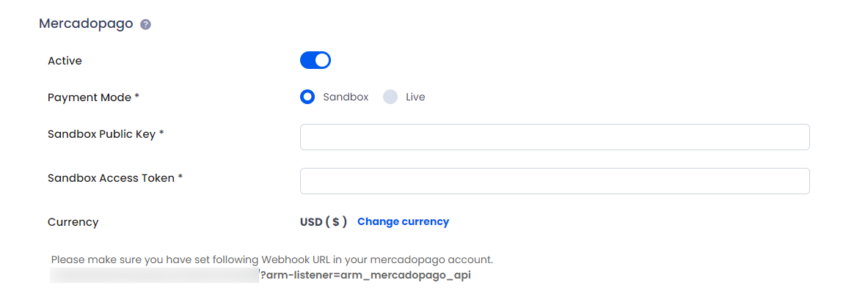
Task: Click the blurred webhook domain portion
Action: click(x=154, y=275)
